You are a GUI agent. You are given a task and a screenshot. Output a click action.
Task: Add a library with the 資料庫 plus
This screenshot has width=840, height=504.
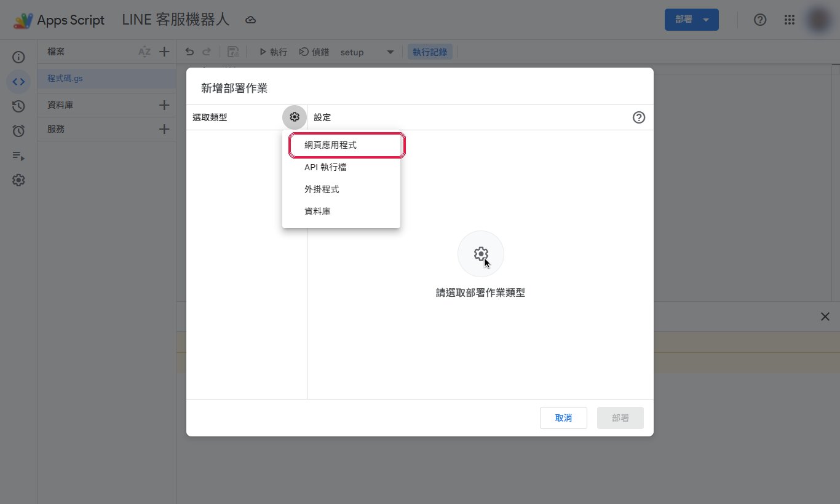(x=164, y=105)
